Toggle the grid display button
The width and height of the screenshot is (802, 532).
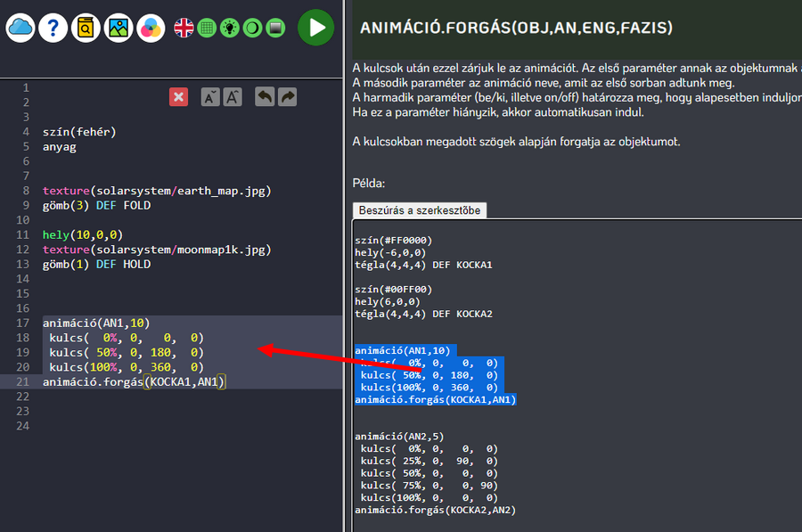click(x=207, y=28)
